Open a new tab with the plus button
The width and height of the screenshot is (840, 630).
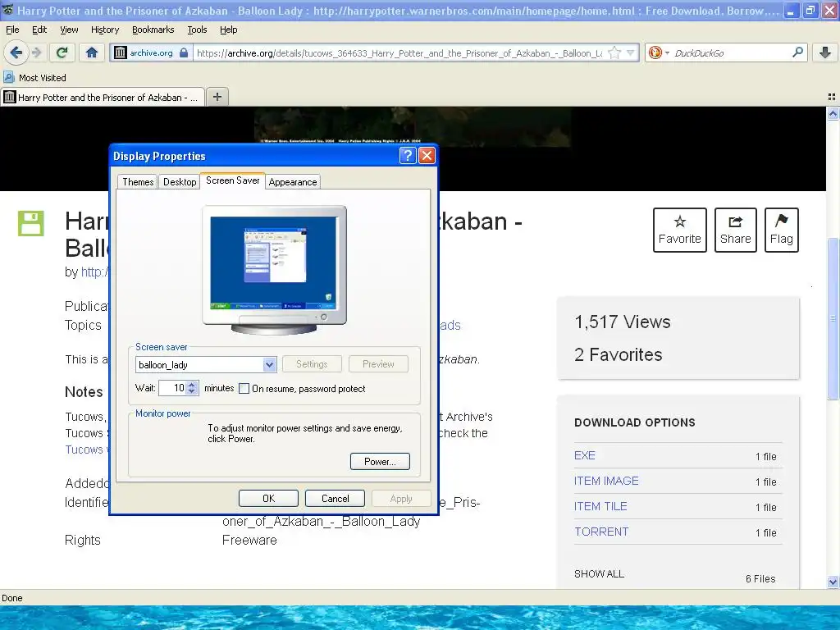217,97
